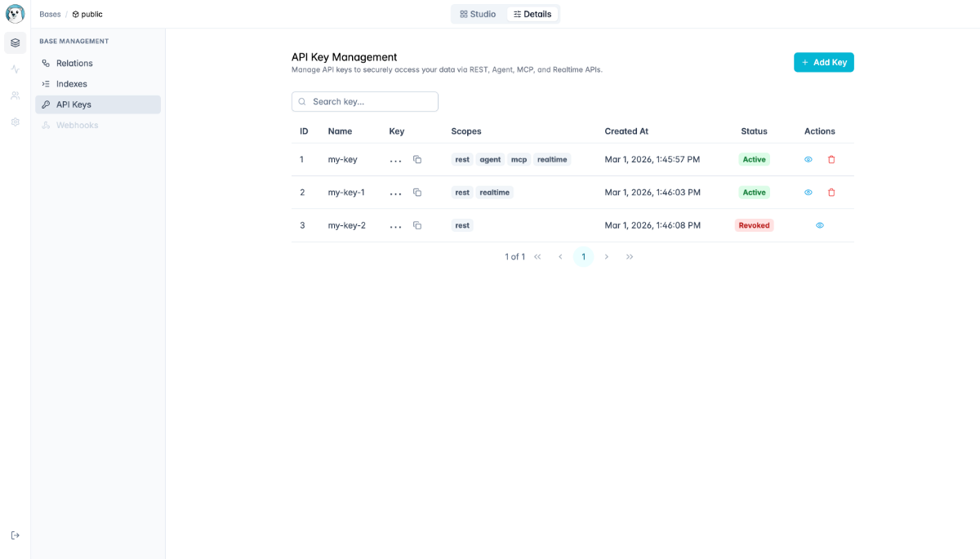Open the activity monitor icon in the sidebar
Image resolution: width=980 pixels, height=559 pixels.
click(x=15, y=69)
